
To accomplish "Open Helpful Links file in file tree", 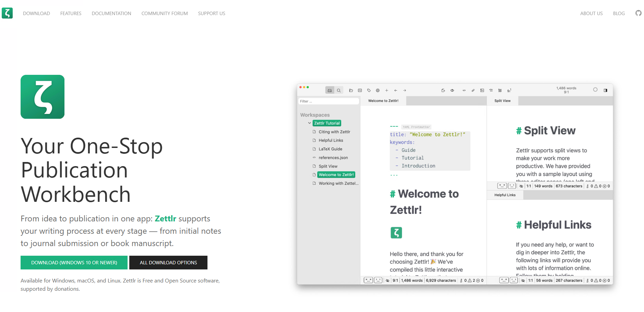I will pos(331,140).
